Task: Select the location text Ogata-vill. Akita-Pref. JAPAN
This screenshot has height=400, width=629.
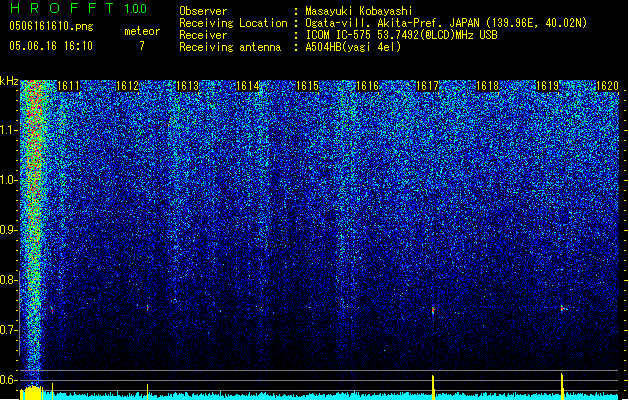Action: [x=392, y=23]
